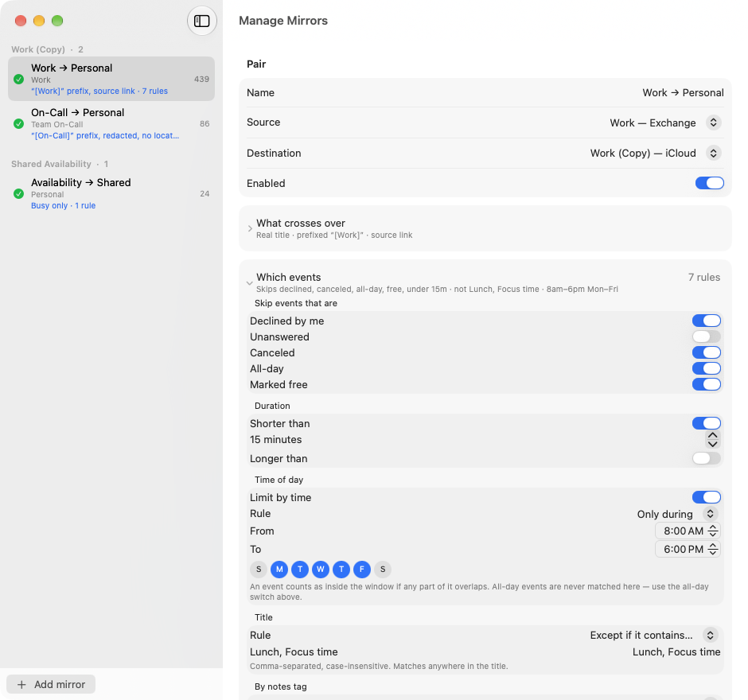Click the plus icon in Add mirror
This screenshot has width=748, height=700.
click(21, 684)
